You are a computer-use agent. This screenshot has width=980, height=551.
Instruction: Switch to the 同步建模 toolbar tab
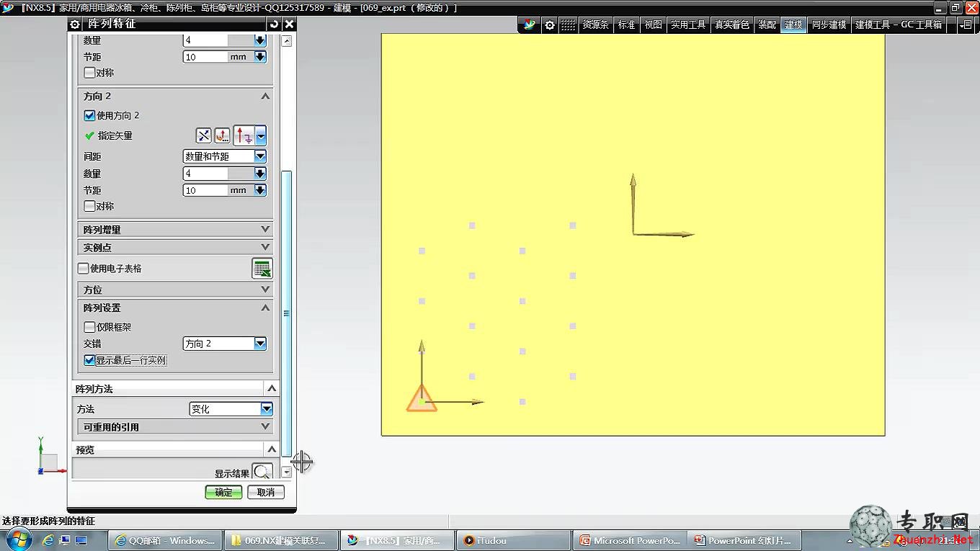[x=829, y=24]
